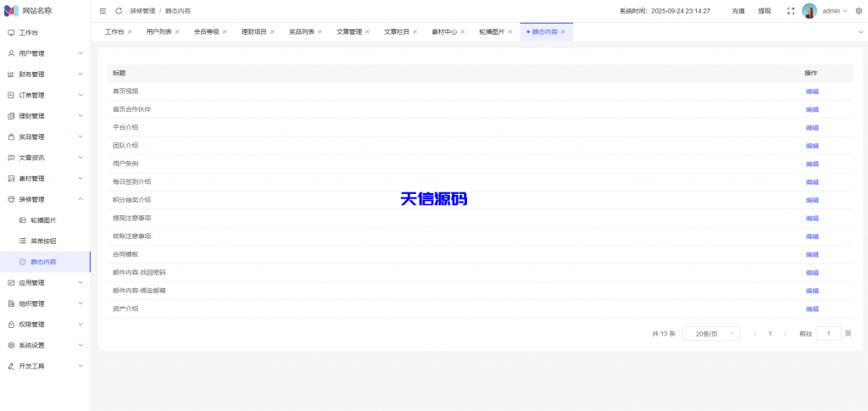Click the site logo icon

[11, 11]
